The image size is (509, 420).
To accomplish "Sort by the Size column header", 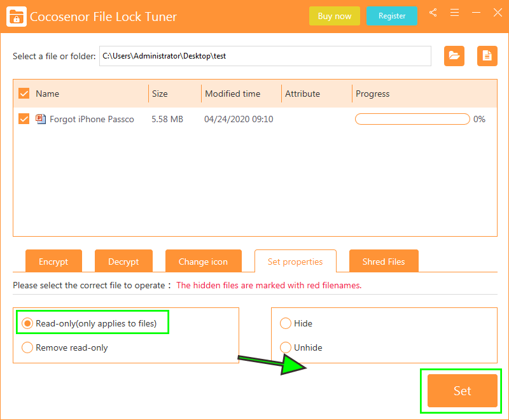I will tap(160, 94).
